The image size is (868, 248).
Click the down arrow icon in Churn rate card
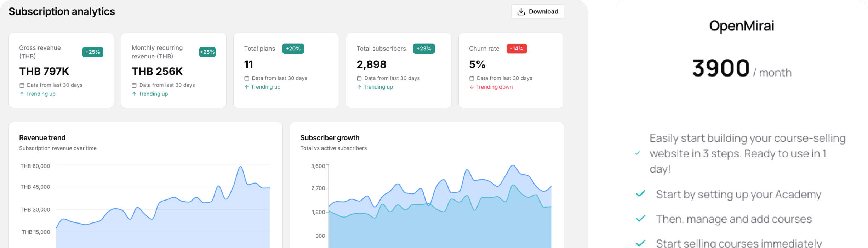click(472, 87)
